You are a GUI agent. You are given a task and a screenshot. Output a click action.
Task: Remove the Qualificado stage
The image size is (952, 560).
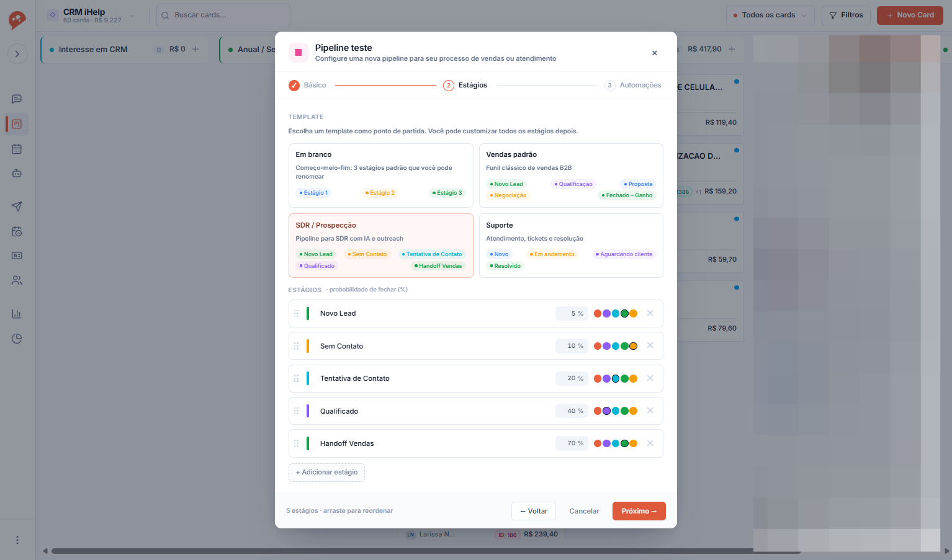coord(650,411)
